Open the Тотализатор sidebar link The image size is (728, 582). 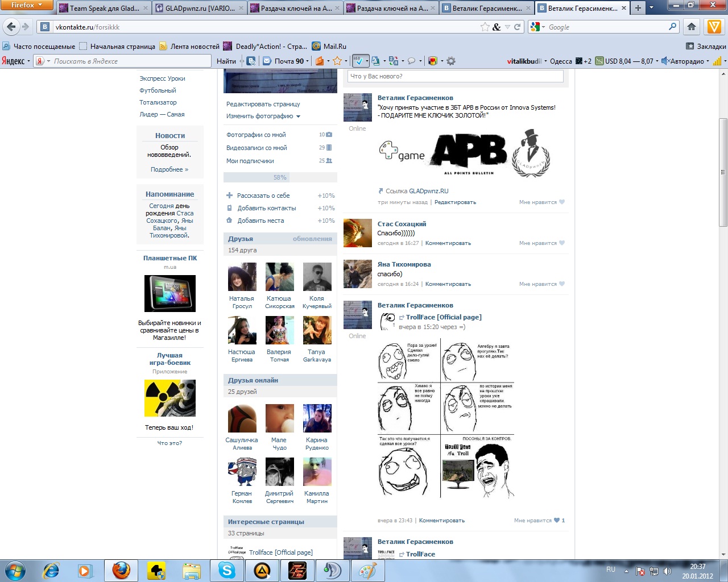[158, 102]
